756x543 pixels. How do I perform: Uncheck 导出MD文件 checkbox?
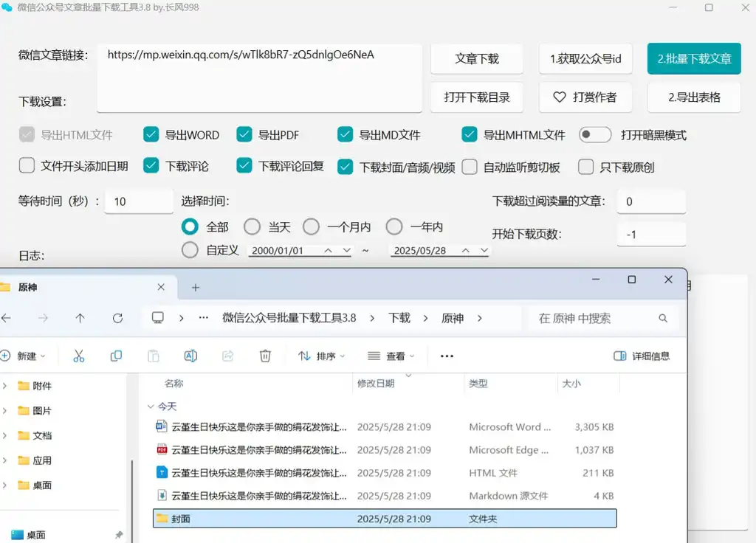tap(346, 134)
